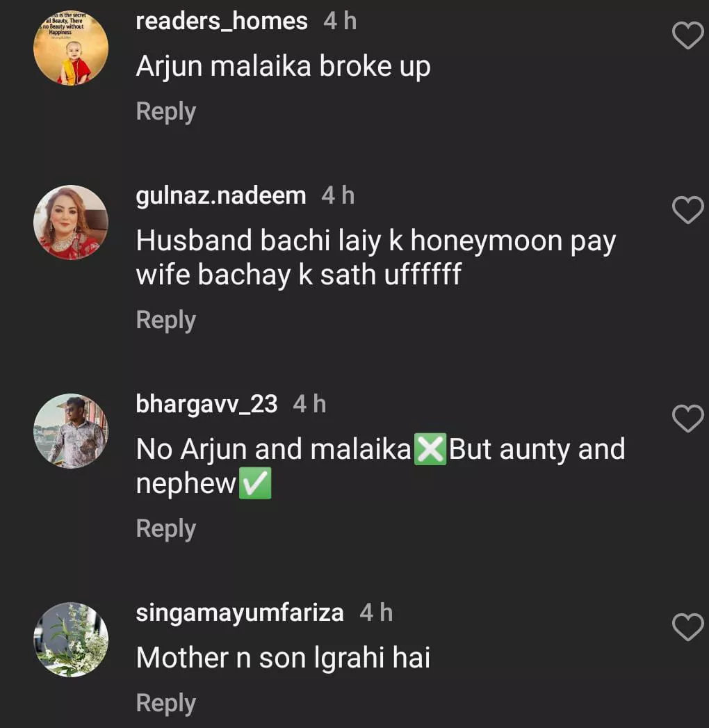709x728 pixels.
Task: Click the 4 h timestamp beside readers_homes
Action: (x=340, y=22)
